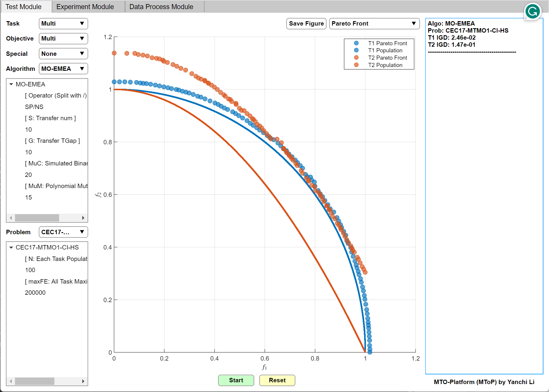Select the S: Transfer num parameter row

(51, 118)
